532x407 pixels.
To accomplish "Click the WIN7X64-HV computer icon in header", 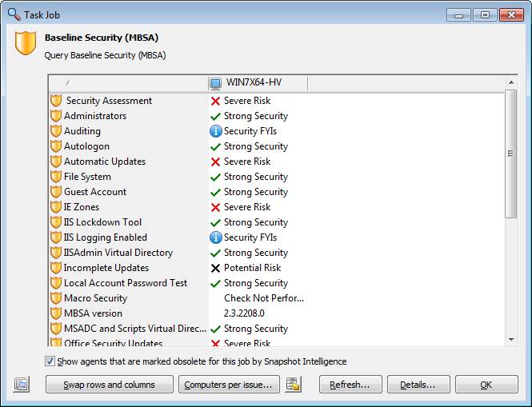I will coord(215,82).
